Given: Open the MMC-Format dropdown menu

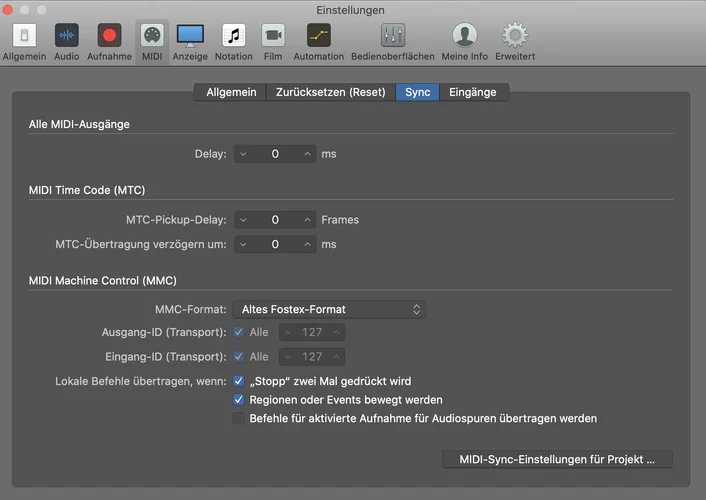Looking at the screenshot, I should (x=329, y=310).
